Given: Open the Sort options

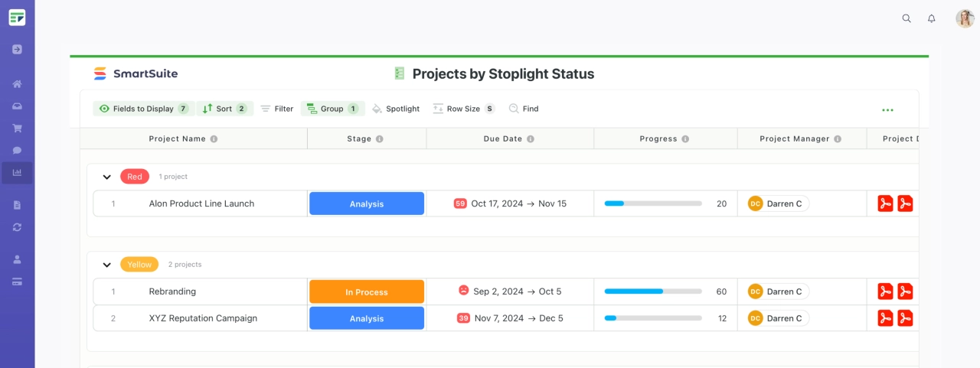Looking at the screenshot, I should [224, 109].
